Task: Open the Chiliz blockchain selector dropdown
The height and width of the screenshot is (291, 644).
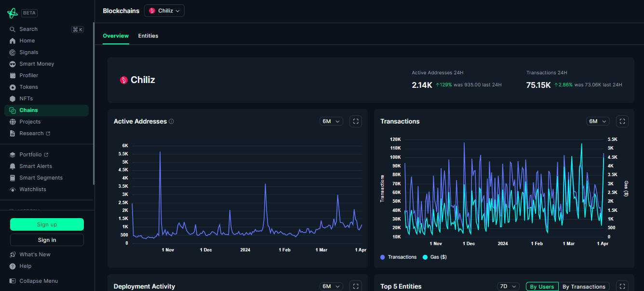Action: [x=164, y=11]
